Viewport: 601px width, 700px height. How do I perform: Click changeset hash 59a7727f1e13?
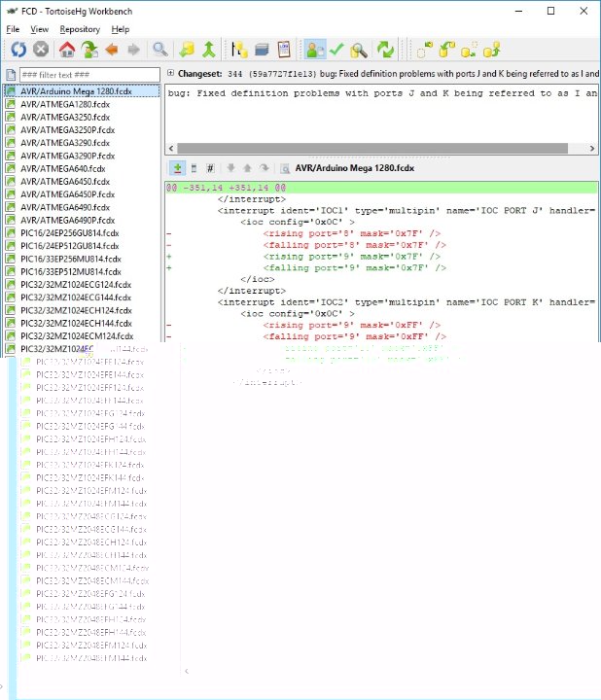tap(283, 74)
